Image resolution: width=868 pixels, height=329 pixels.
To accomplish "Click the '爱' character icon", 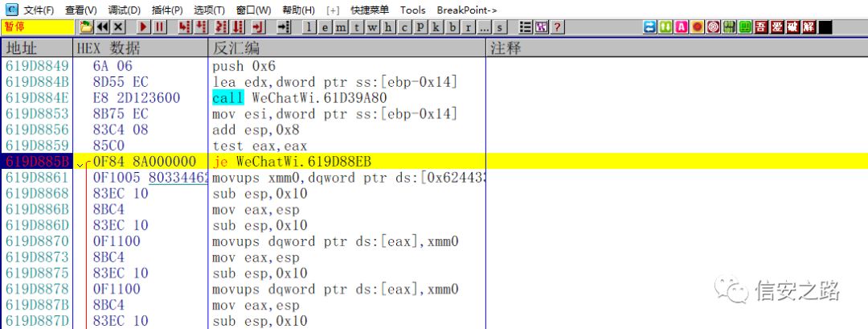I will point(777,27).
